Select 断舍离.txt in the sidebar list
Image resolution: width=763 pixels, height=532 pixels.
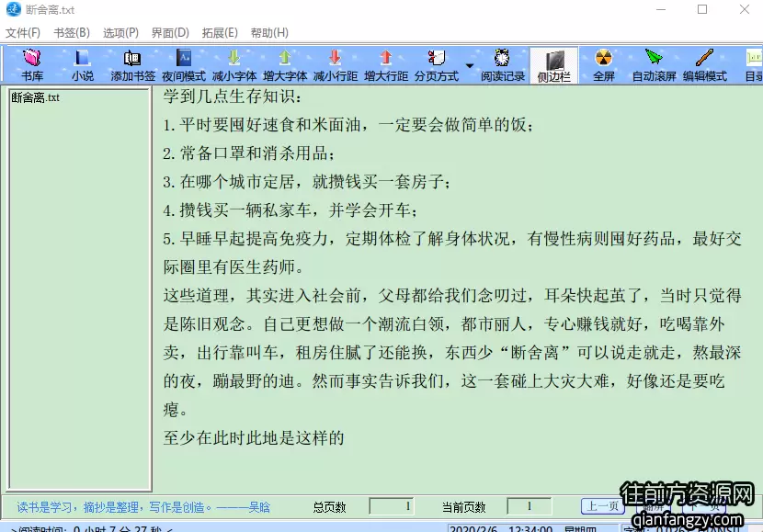[x=35, y=97]
